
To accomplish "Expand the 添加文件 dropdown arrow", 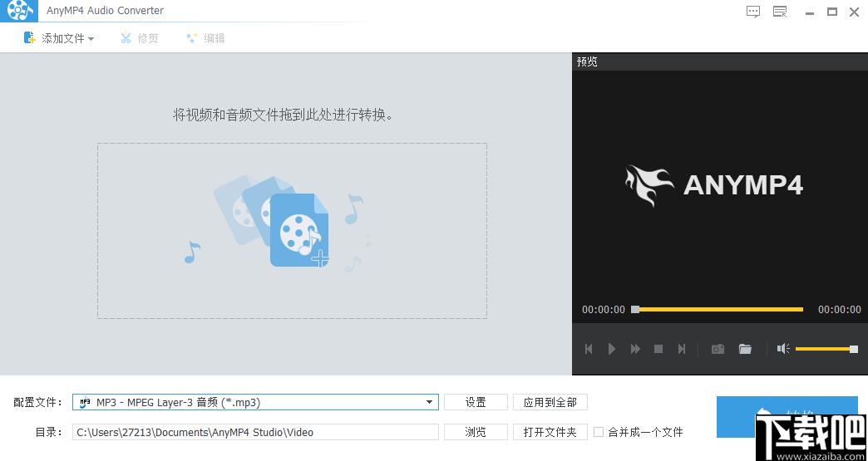I will pyautogui.click(x=91, y=39).
